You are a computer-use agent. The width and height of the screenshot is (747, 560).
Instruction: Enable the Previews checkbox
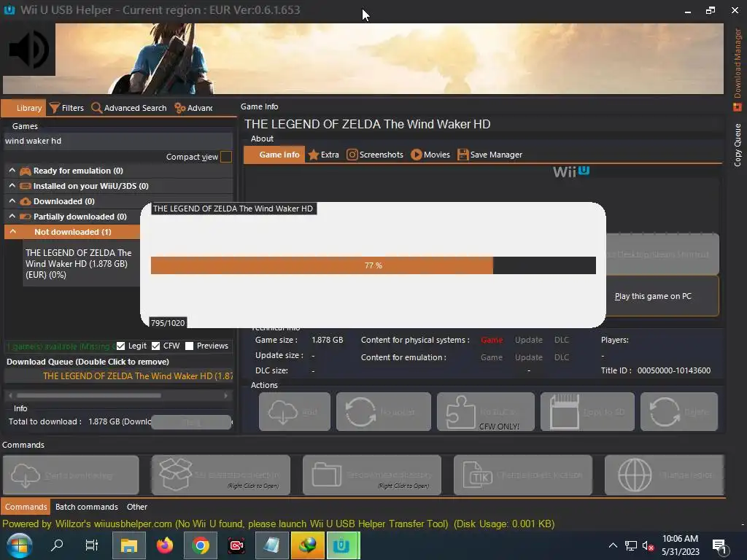(189, 346)
